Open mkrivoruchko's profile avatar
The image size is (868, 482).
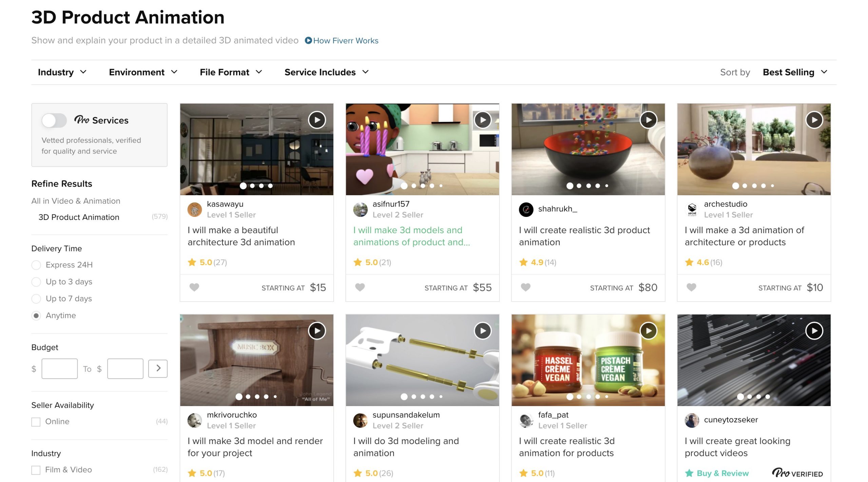195,420
